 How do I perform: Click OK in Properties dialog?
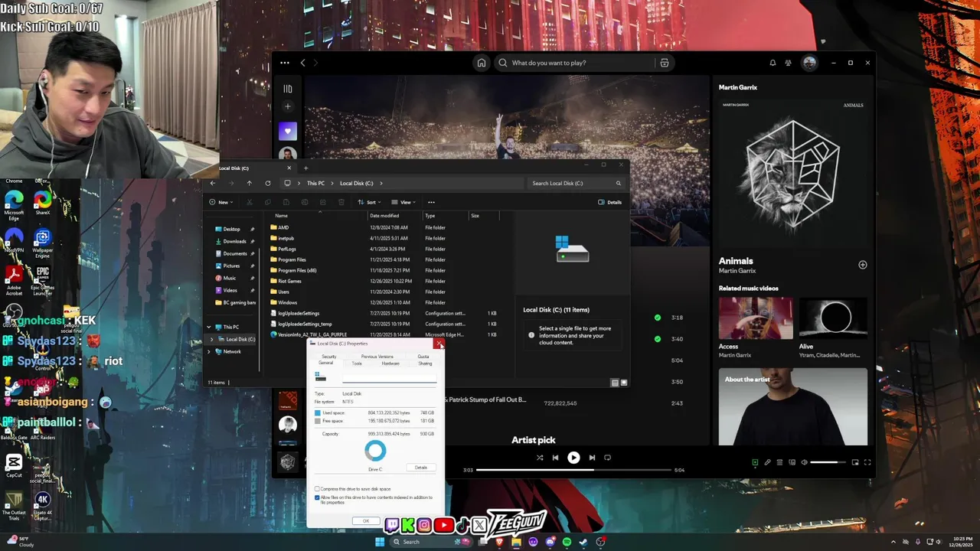click(366, 521)
